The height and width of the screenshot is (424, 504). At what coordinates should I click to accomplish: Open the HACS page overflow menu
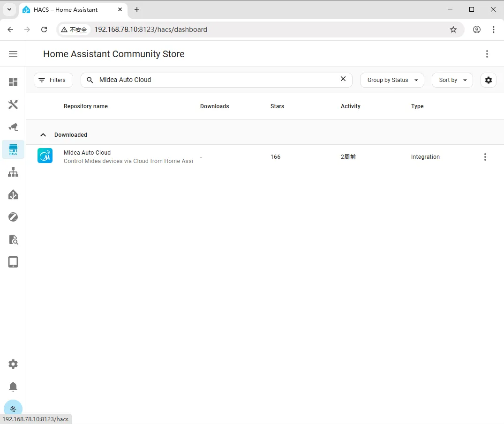coord(487,54)
